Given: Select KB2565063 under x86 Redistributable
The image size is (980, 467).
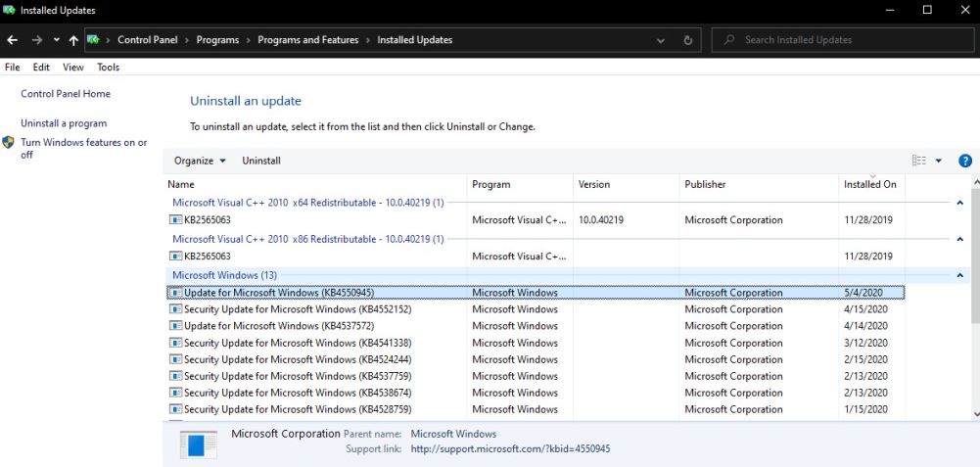Looking at the screenshot, I should coord(536,257).
